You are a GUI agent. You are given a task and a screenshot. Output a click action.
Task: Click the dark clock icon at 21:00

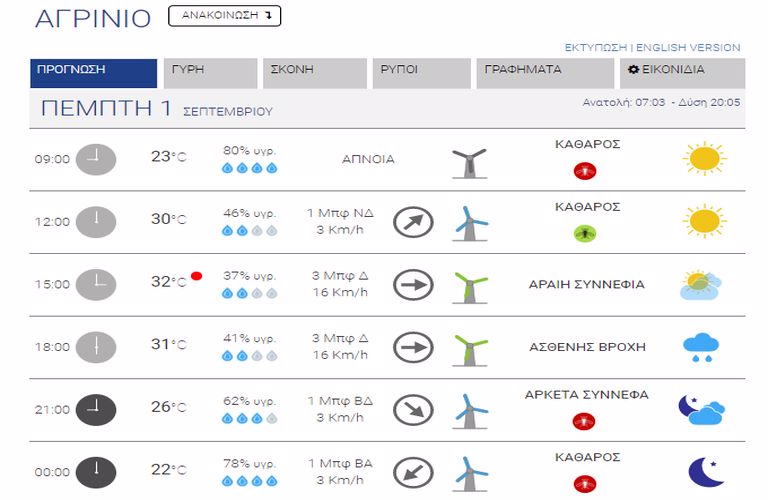coord(96,409)
